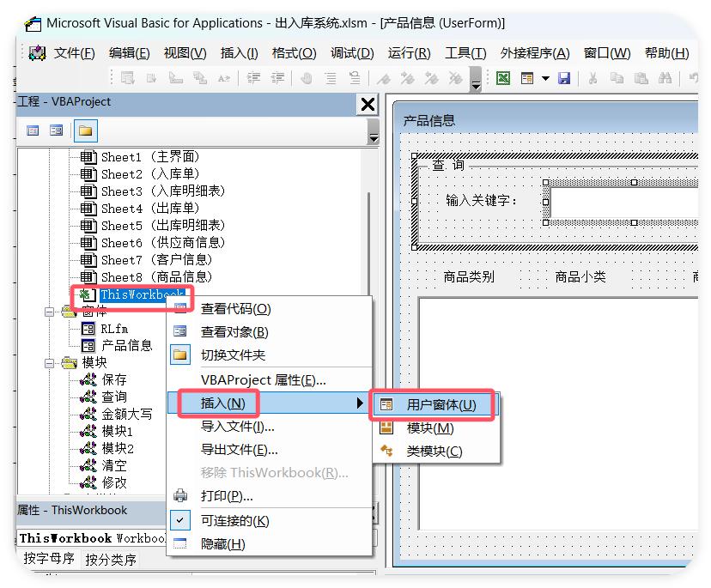Open the 调试(D) menu
This screenshot has height=588, width=711.
point(352,53)
